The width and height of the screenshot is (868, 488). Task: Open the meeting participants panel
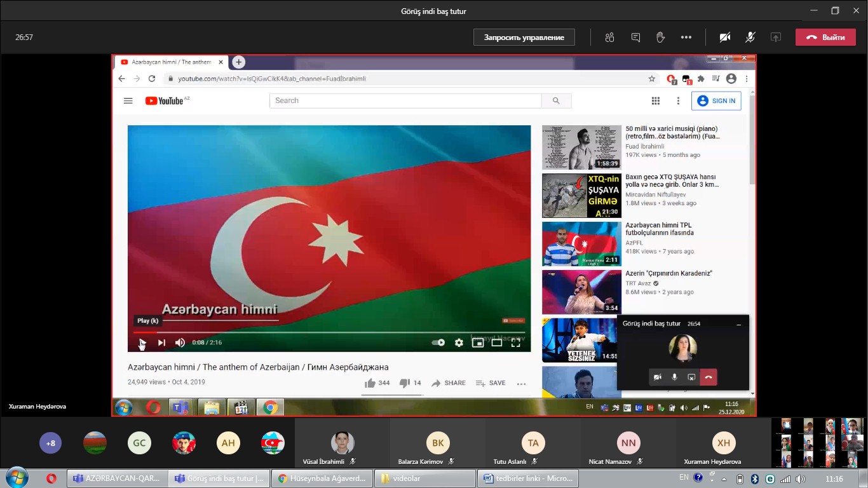[x=610, y=37]
